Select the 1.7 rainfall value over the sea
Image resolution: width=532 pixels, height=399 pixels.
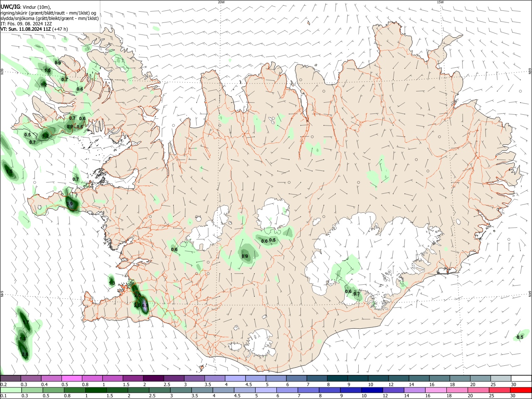(x=26, y=322)
